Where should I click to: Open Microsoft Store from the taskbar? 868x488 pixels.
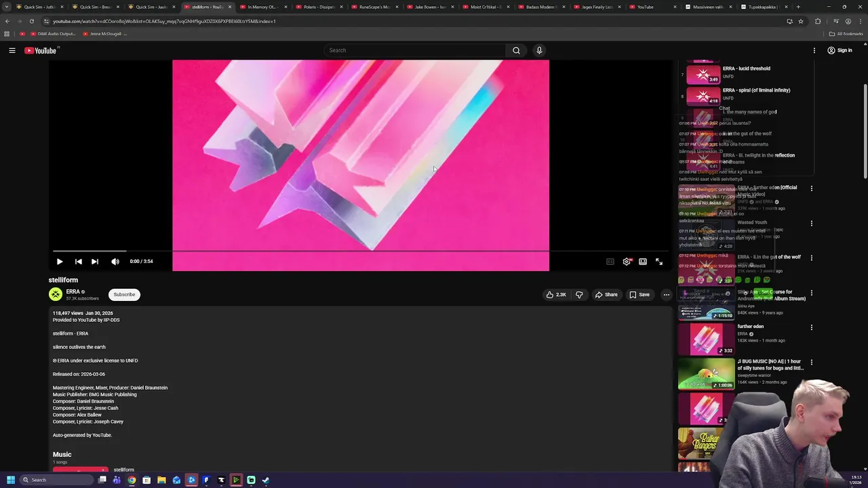click(x=146, y=480)
